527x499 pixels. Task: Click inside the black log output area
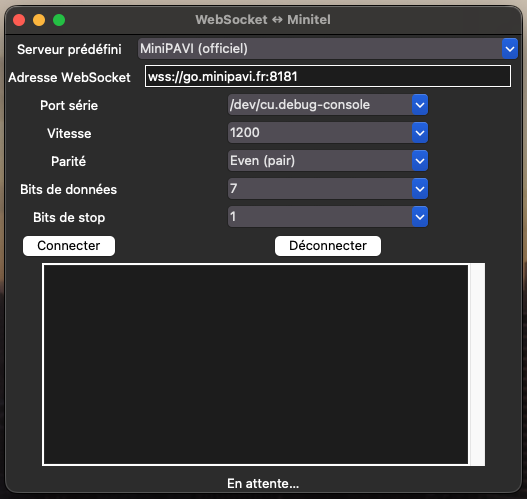pos(256,365)
